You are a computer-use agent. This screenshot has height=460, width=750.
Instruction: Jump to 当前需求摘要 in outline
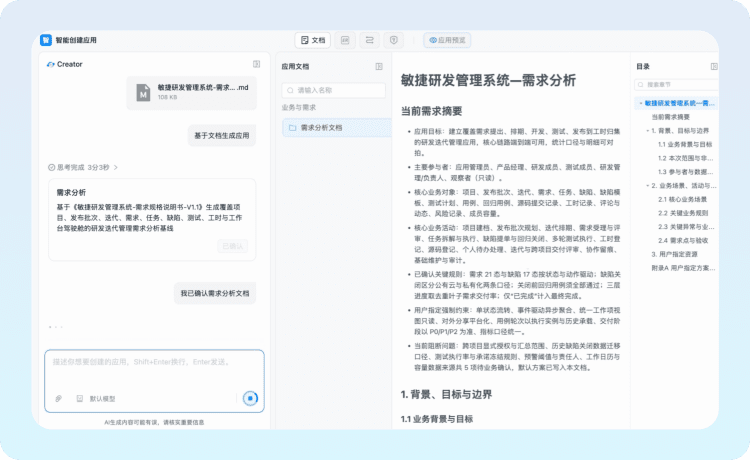click(670, 117)
